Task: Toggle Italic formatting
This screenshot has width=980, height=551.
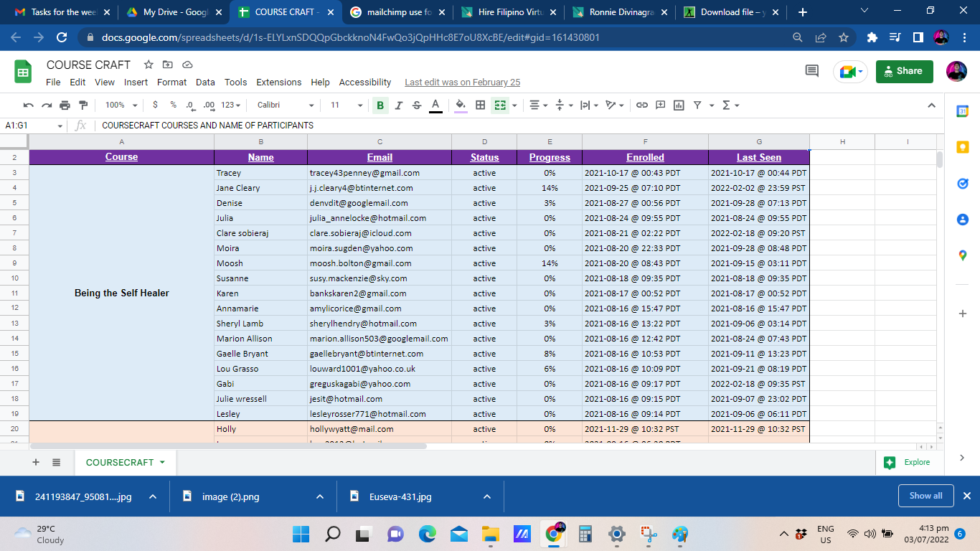Action: coord(399,105)
